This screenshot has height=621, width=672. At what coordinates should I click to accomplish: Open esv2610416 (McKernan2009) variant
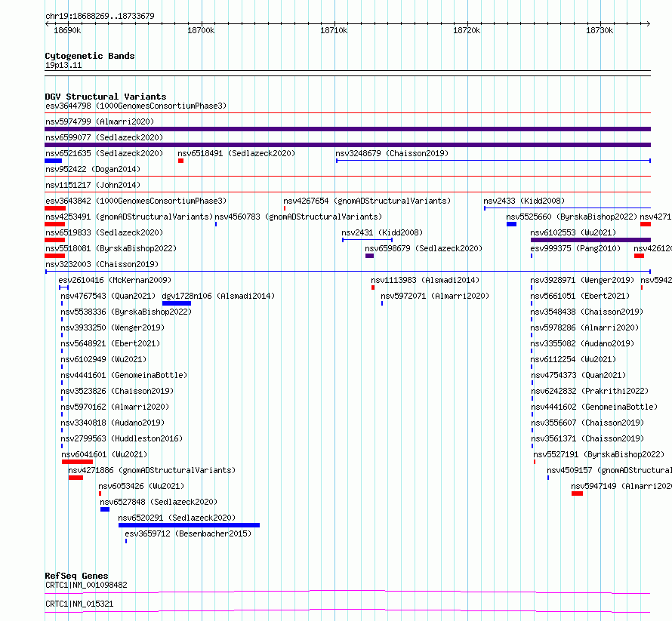click(x=115, y=280)
